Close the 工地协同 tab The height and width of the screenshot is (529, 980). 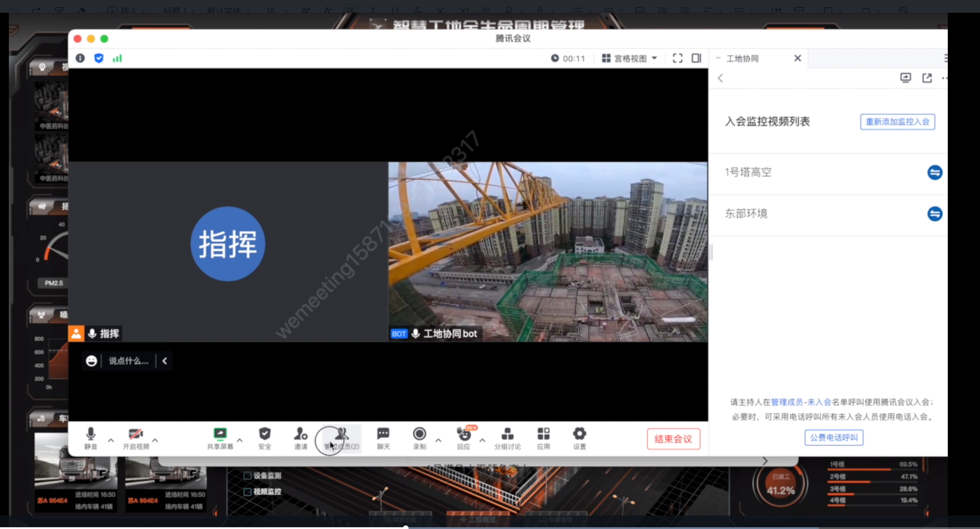coord(797,58)
